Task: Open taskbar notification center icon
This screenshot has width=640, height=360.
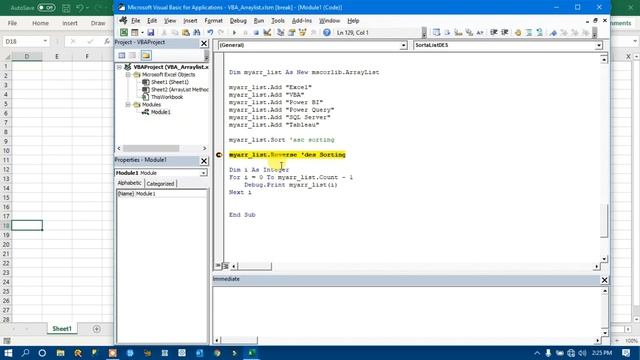Action: [627, 353]
